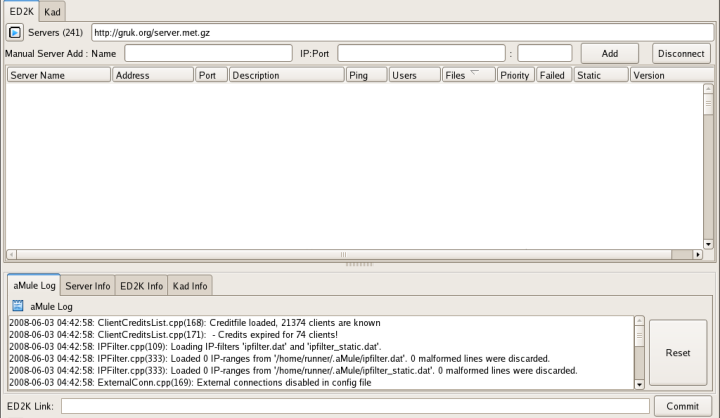Sort the list by Server Name header
The width and height of the screenshot is (720, 418).
58,75
